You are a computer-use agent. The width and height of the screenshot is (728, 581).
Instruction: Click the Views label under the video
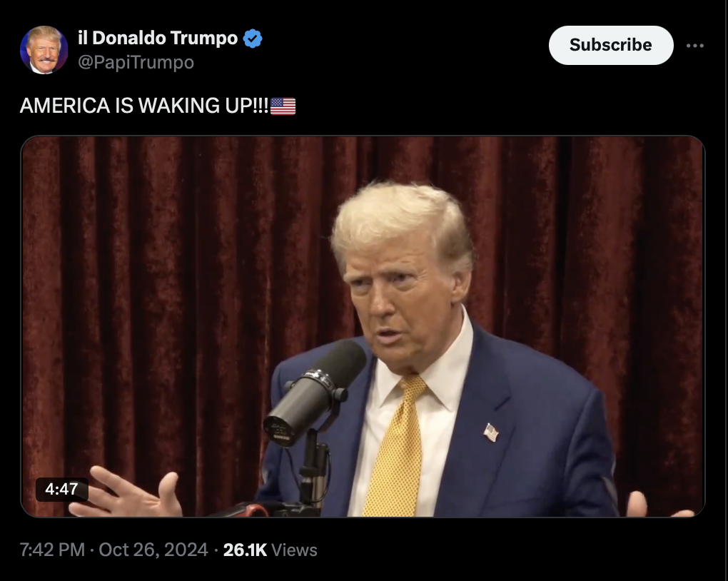pyautogui.click(x=294, y=550)
